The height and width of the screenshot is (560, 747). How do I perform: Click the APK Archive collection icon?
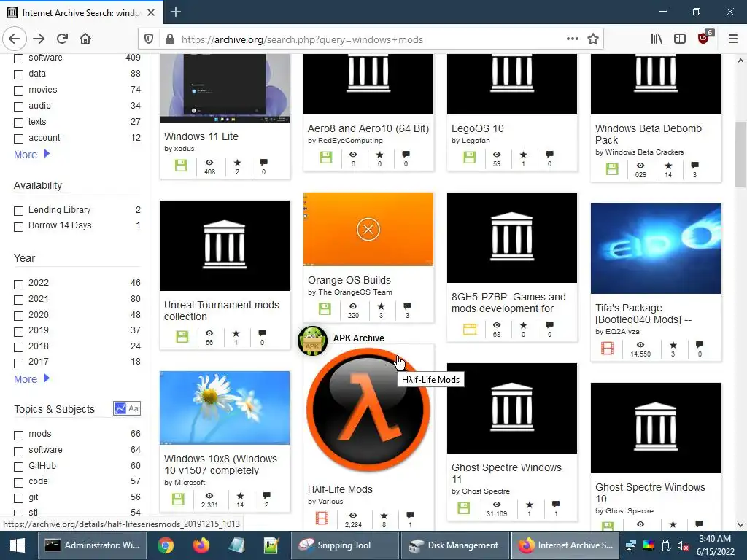(312, 341)
